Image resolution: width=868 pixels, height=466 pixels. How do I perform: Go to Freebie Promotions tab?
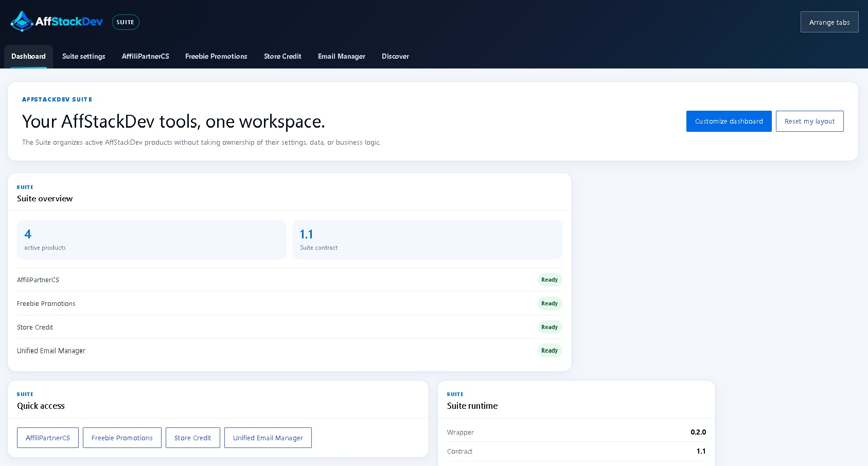point(216,57)
